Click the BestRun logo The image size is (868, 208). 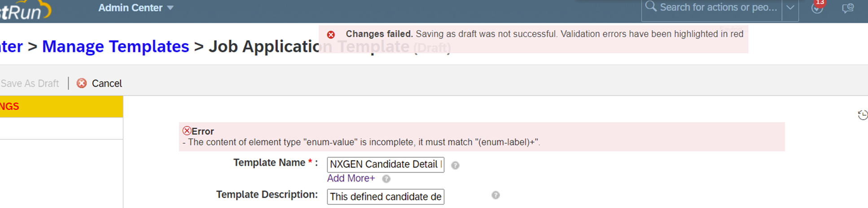point(25,10)
